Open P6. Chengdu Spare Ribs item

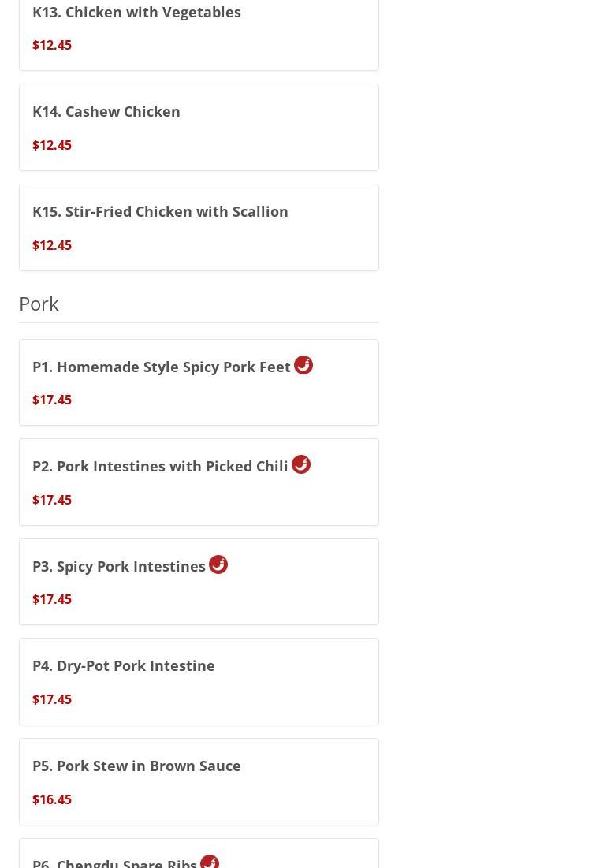pyautogui.click(x=115, y=862)
